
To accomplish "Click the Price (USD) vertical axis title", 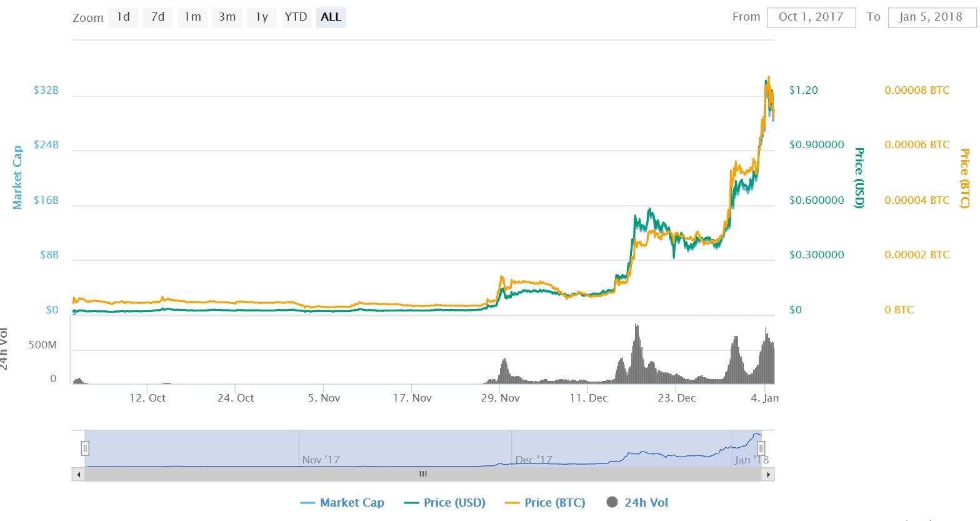I will click(x=859, y=178).
